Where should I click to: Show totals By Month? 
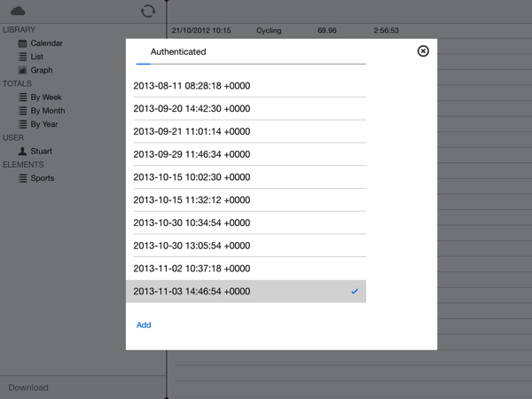click(48, 111)
